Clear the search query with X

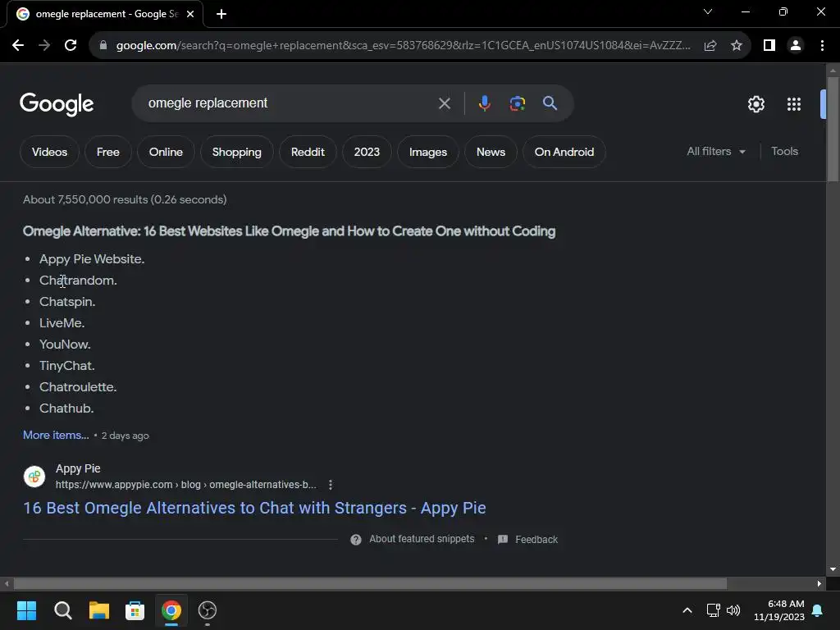[x=444, y=103]
